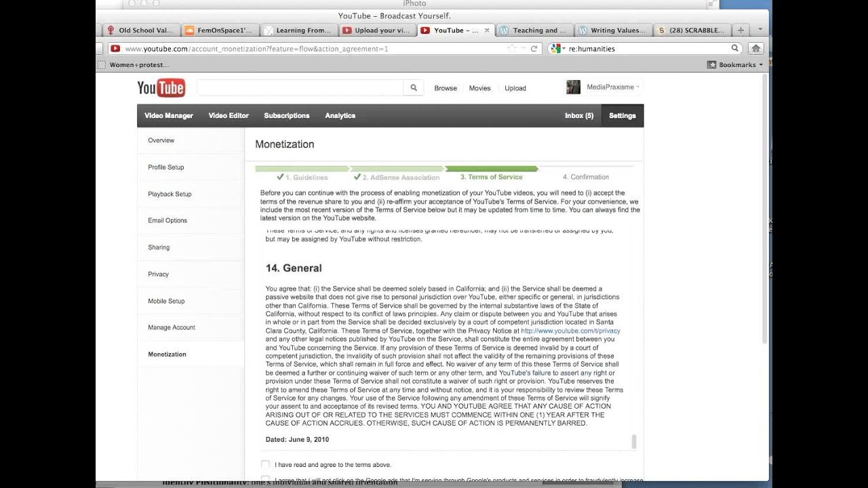Click the YouTube search magnifier button
The image size is (868, 488).
413,88
